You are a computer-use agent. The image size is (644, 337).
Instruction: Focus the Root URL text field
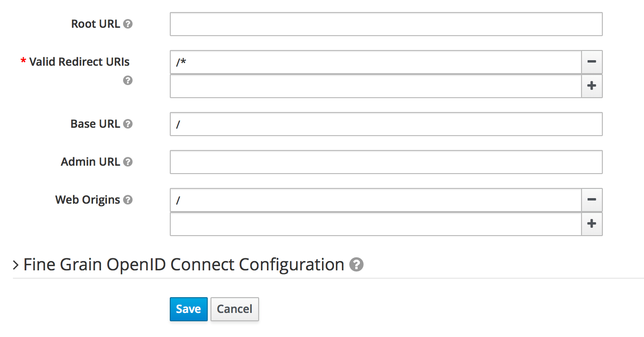click(x=386, y=24)
